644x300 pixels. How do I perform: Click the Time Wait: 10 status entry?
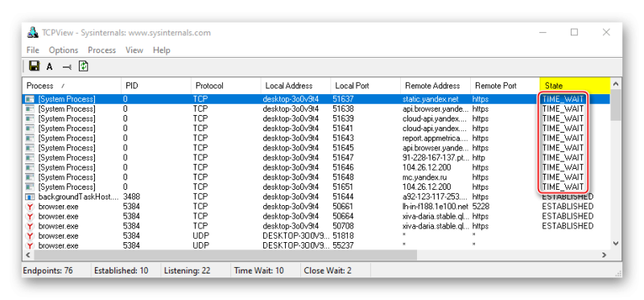(258, 271)
